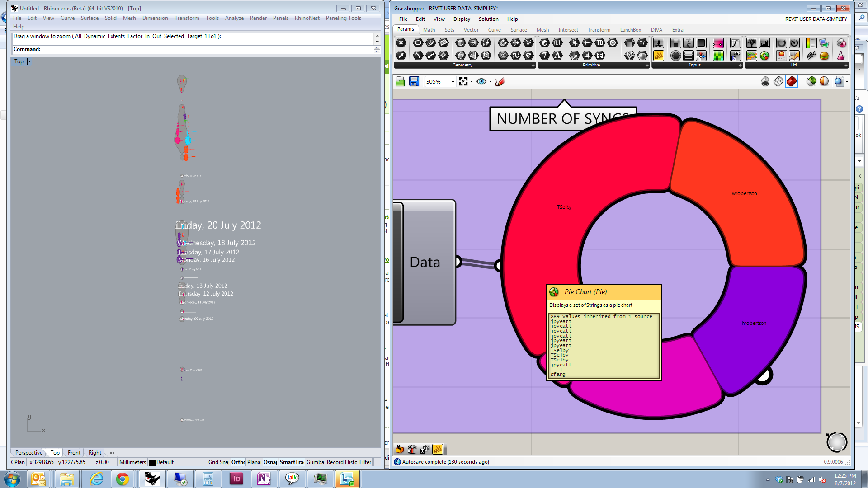Open the Solution menu in Grasshopper

(x=488, y=19)
